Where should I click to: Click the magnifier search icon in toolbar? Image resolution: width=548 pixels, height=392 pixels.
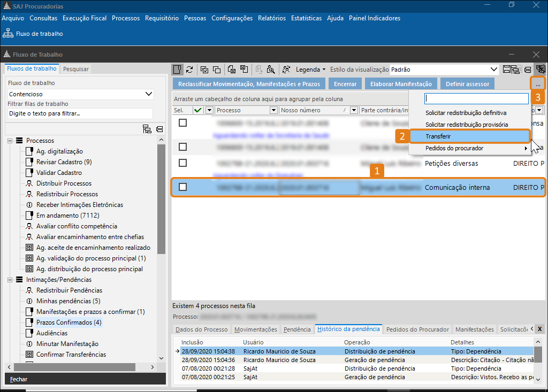[271, 70]
